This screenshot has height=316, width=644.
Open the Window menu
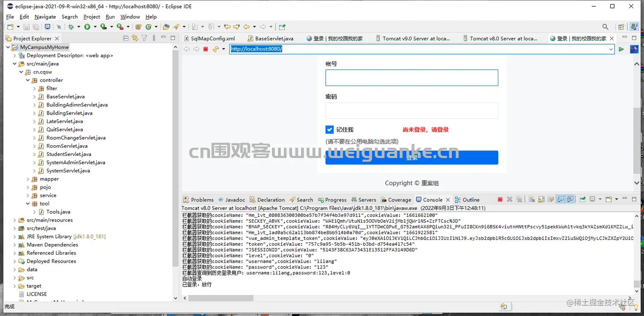[130, 17]
